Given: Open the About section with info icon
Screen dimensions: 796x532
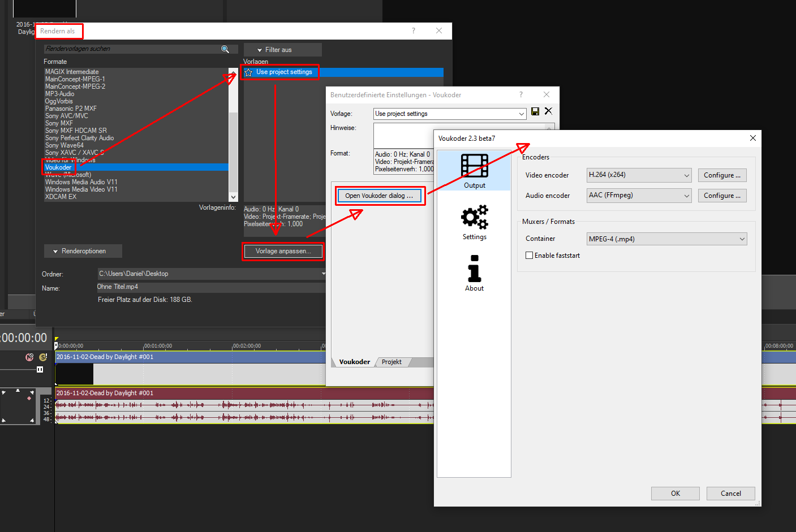Looking at the screenshot, I should pyautogui.click(x=474, y=273).
